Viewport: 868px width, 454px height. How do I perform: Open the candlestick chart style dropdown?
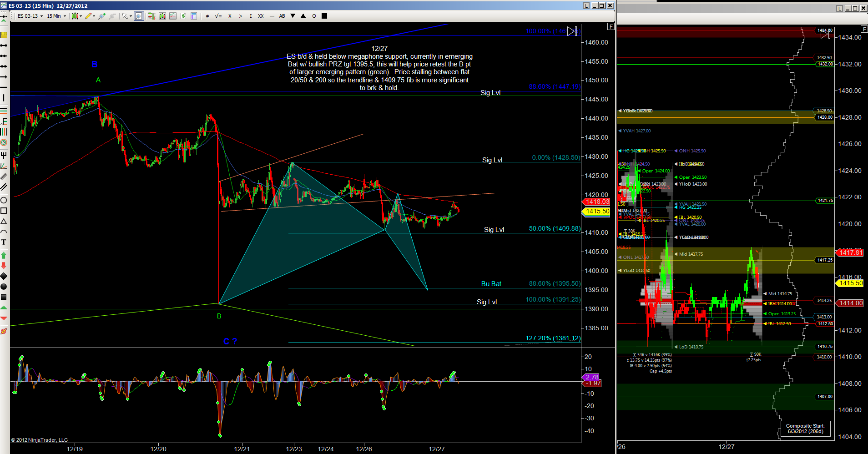[x=76, y=16]
